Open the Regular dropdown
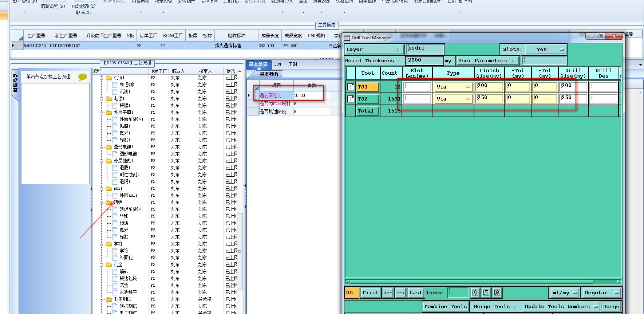This screenshot has width=644, height=314. [601, 293]
